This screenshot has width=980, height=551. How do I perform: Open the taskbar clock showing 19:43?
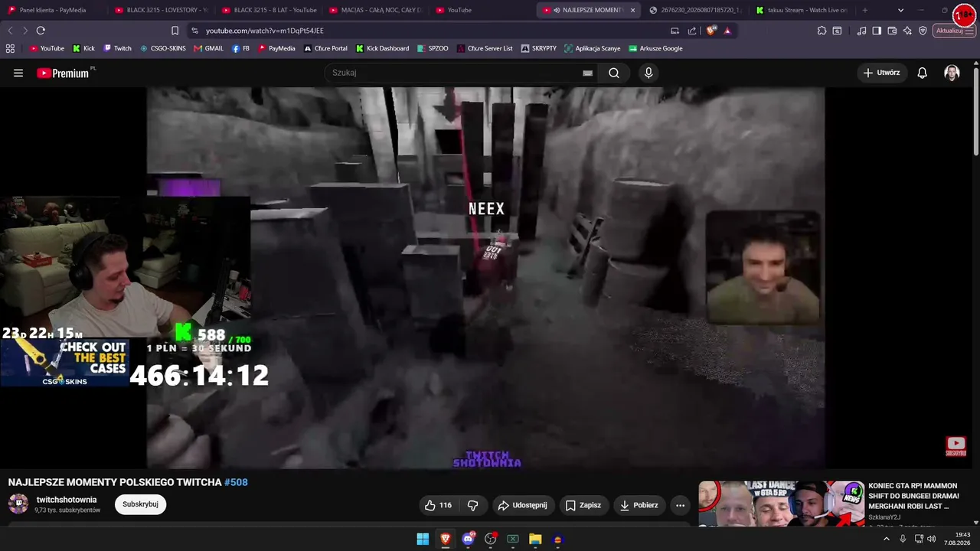(x=957, y=539)
